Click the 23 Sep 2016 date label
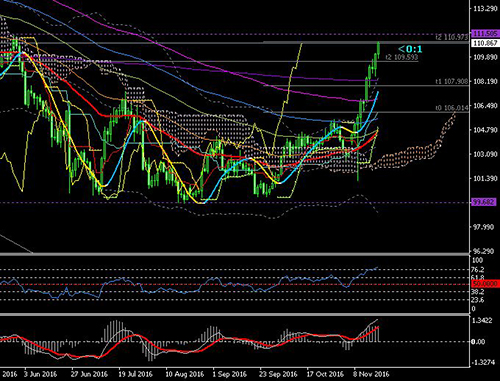Image resolution: width=500 pixels, height=381 pixels. (278, 374)
